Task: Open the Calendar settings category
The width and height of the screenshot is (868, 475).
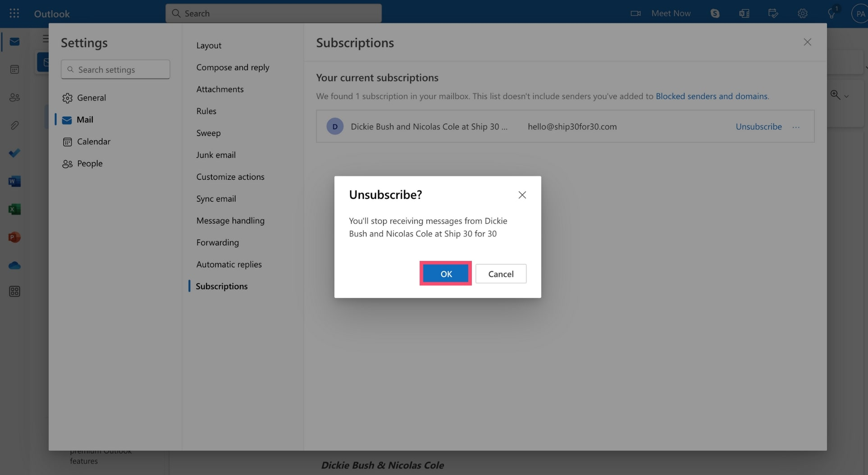Action: tap(93, 142)
